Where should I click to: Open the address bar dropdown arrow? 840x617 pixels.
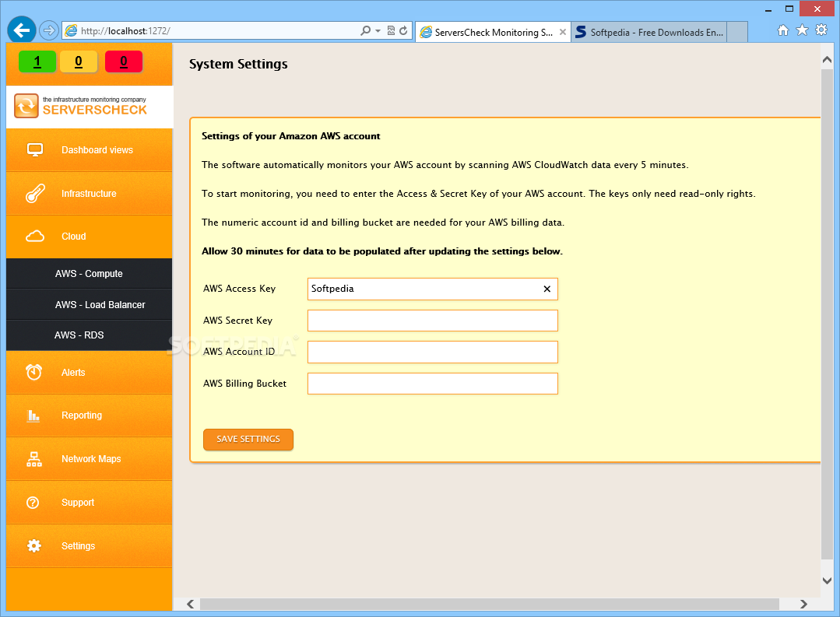coord(378,31)
